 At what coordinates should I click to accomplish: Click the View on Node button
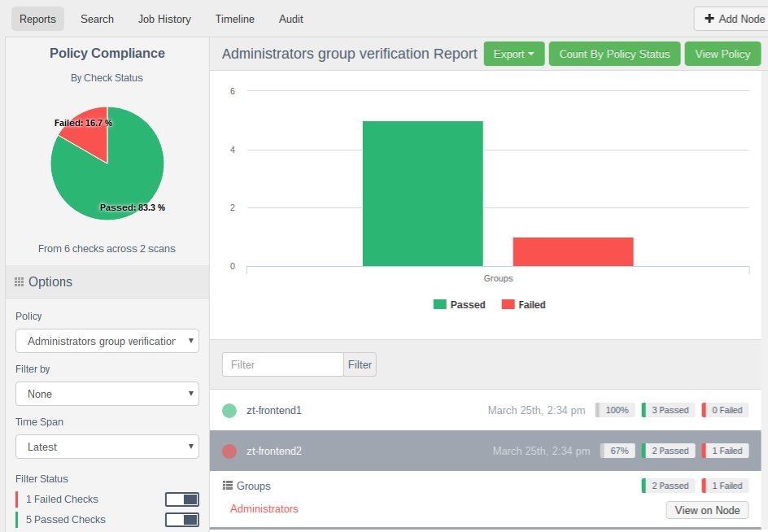(707, 510)
